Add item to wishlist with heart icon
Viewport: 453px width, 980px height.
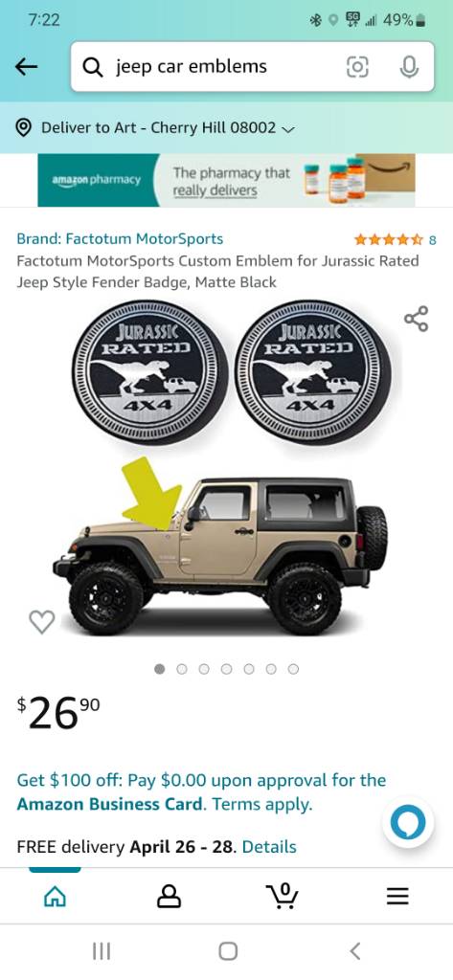click(42, 621)
